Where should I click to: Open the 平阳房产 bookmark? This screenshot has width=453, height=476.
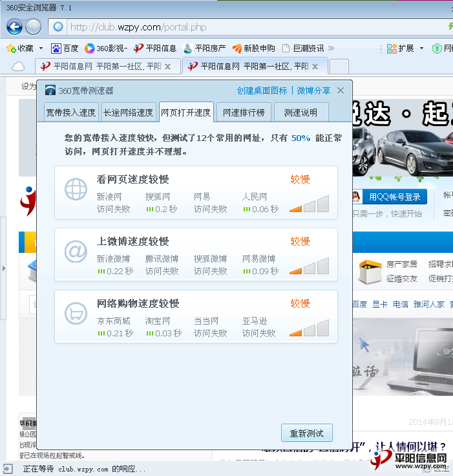[x=204, y=49]
